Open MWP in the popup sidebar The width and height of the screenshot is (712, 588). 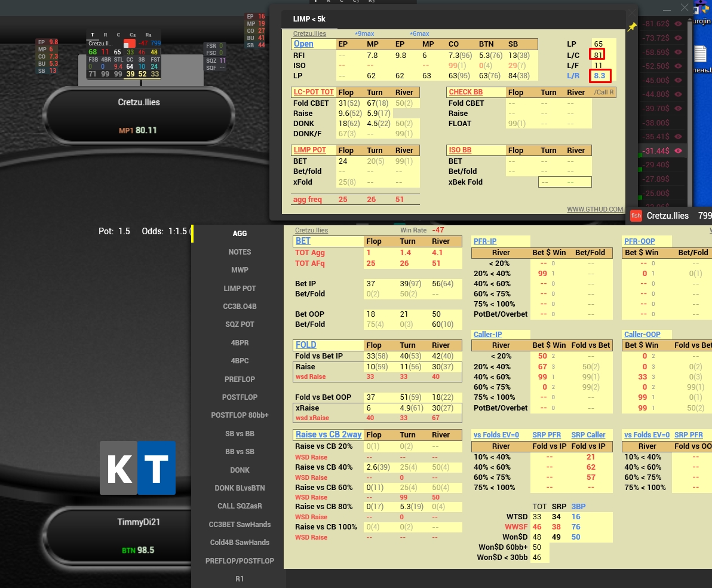pos(240,270)
